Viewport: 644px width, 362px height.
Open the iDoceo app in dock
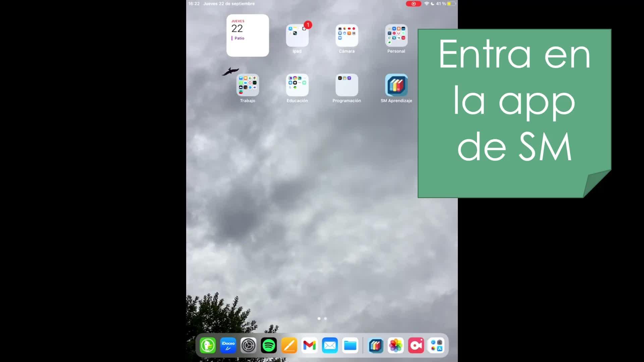228,346
